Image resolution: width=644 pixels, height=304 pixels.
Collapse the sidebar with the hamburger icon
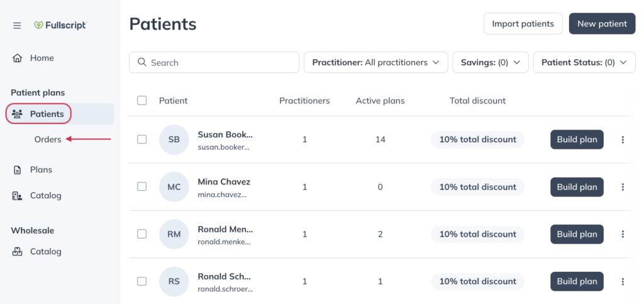(x=17, y=25)
